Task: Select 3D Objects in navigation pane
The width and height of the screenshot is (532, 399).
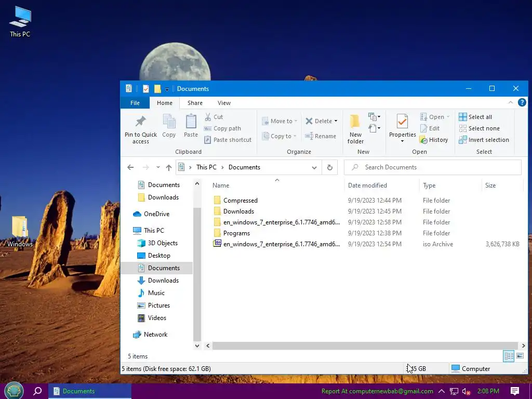Action: click(157, 243)
